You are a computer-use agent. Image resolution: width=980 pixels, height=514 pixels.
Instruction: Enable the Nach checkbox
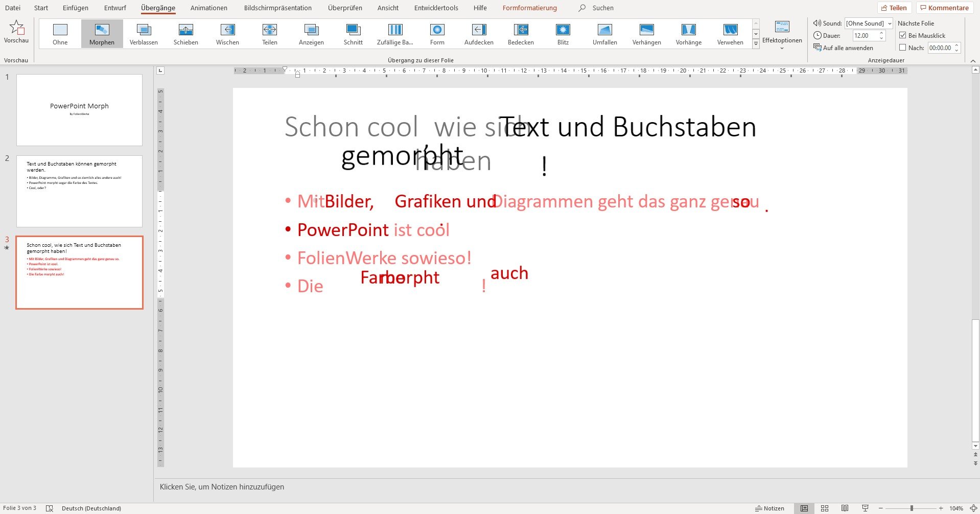click(903, 48)
